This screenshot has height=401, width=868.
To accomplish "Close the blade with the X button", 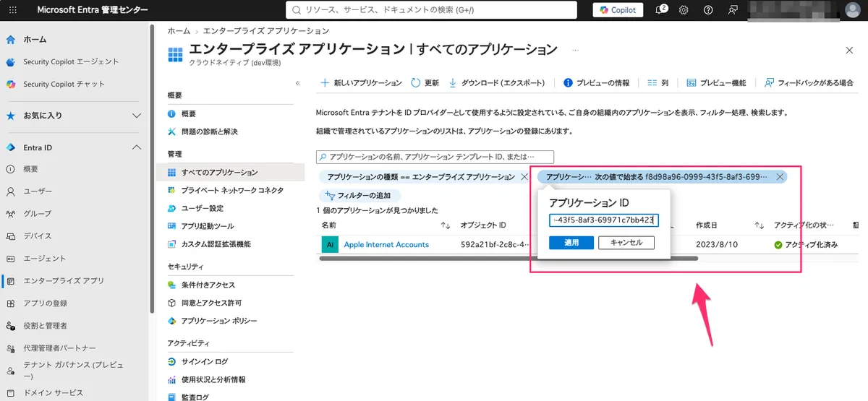I will click(849, 50).
